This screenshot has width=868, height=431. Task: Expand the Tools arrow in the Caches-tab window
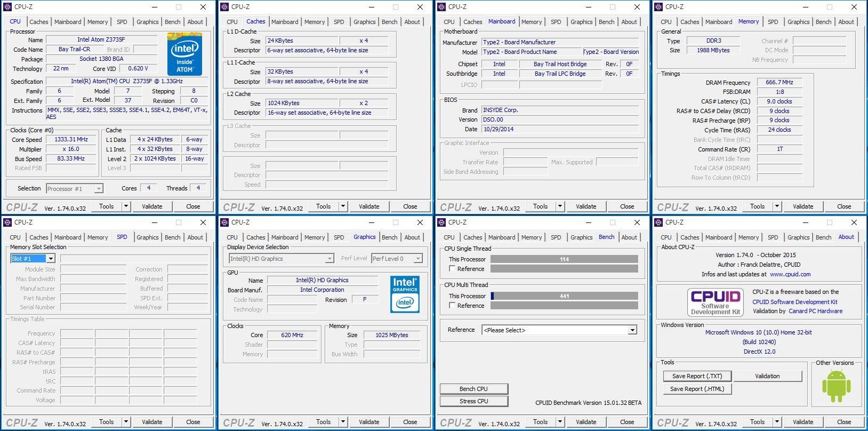pyautogui.click(x=343, y=206)
